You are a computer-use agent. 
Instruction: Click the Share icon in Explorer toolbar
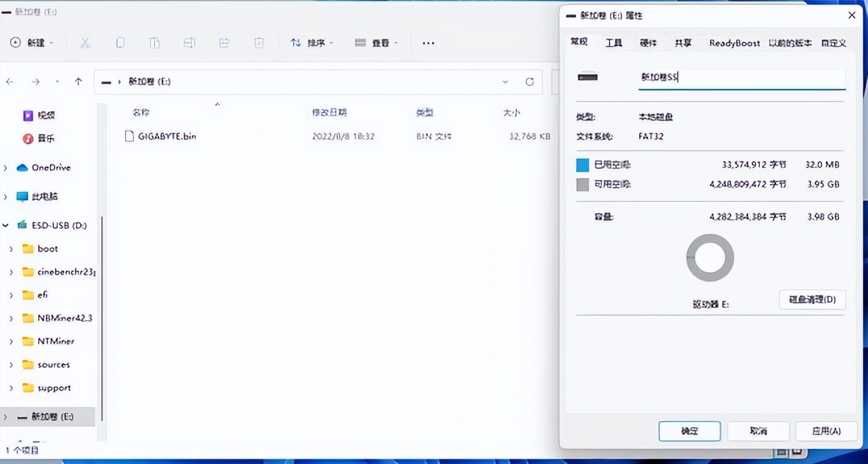click(224, 42)
